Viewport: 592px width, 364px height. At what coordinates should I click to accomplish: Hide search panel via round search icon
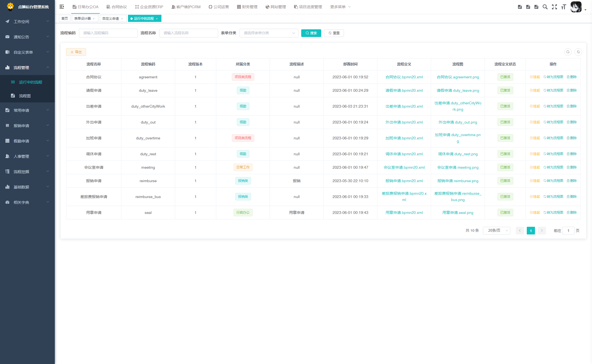point(568,52)
